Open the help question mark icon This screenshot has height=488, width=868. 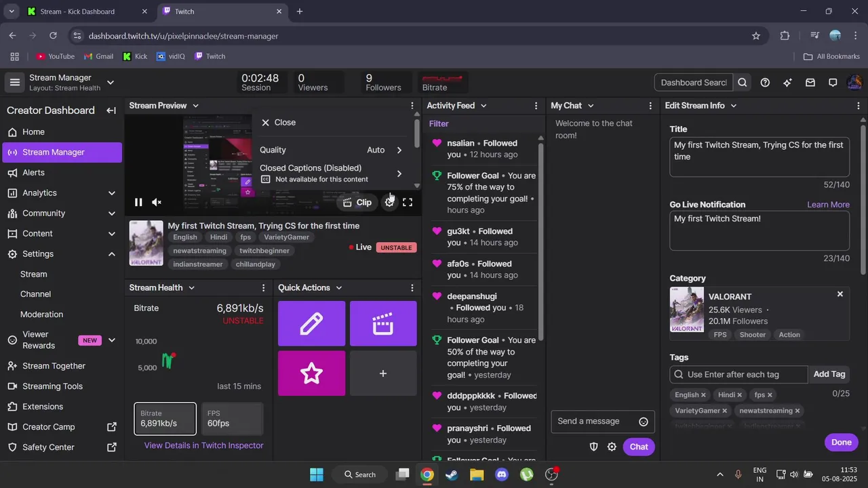765,83
